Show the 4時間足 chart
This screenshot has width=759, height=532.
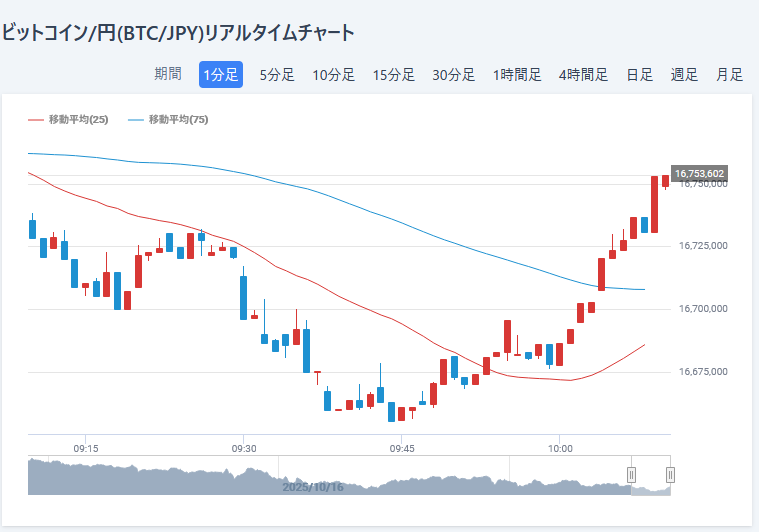click(x=583, y=74)
